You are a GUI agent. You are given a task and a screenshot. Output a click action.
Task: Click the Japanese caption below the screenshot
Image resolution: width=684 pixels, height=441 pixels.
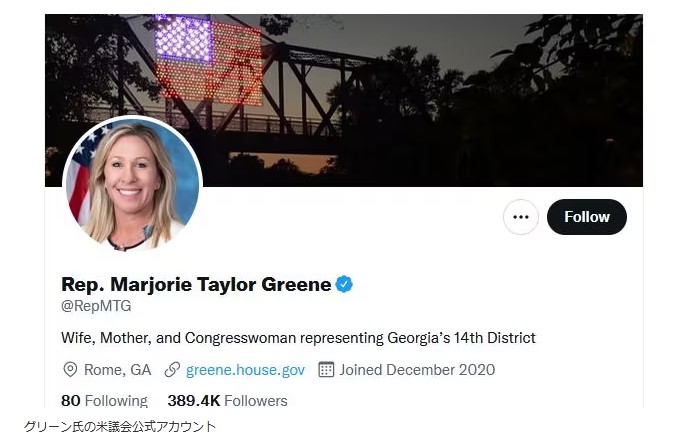[120, 426]
